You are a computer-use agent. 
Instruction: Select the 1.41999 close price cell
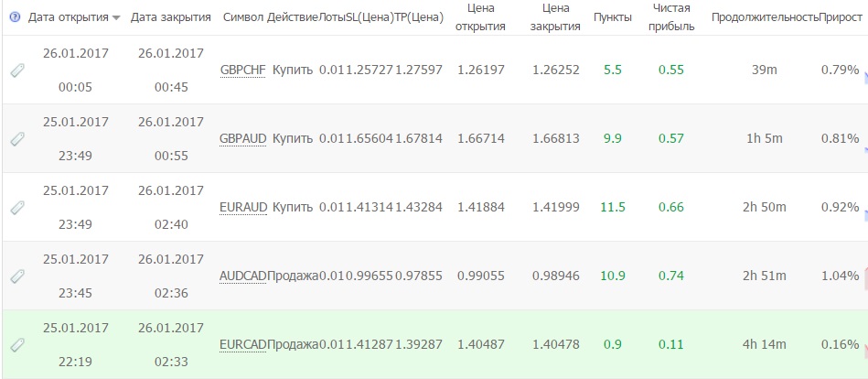click(556, 207)
